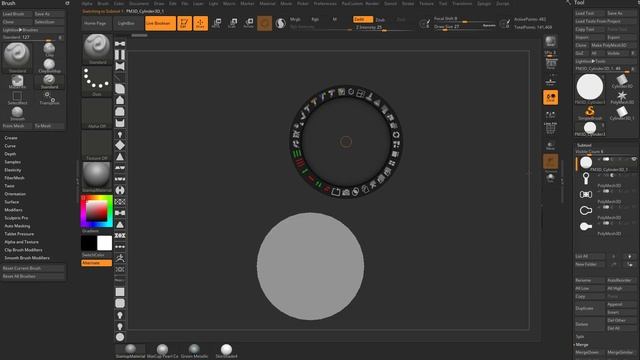Click the Green Metallic material ball
Image resolution: width=640 pixels, height=360 pixels.
point(194,351)
